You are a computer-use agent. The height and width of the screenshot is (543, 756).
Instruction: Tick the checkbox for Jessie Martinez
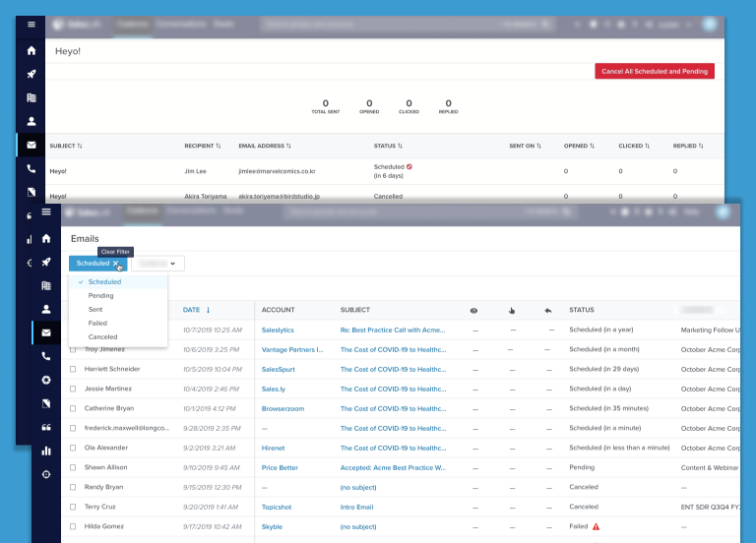[x=73, y=389]
